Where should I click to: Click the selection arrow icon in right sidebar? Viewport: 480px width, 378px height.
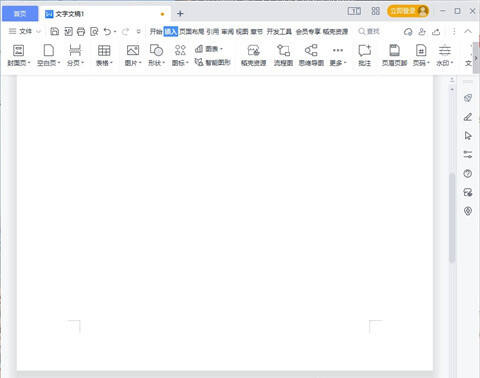point(468,136)
